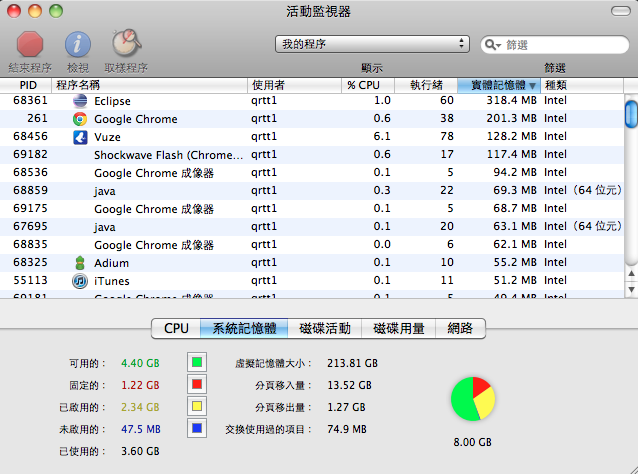
Task: Click the sort arrow on 實體記憶體 column
Action: coord(532,85)
